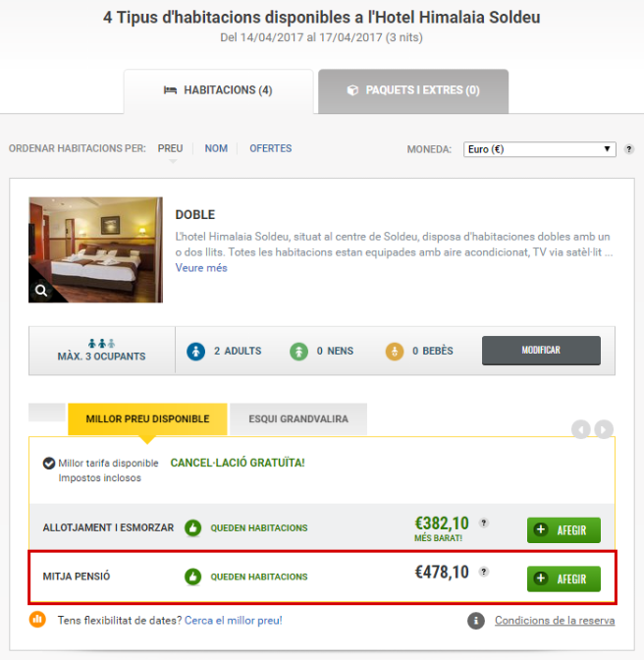Switch to Paquets i Extres tab

click(x=412, y=90)
